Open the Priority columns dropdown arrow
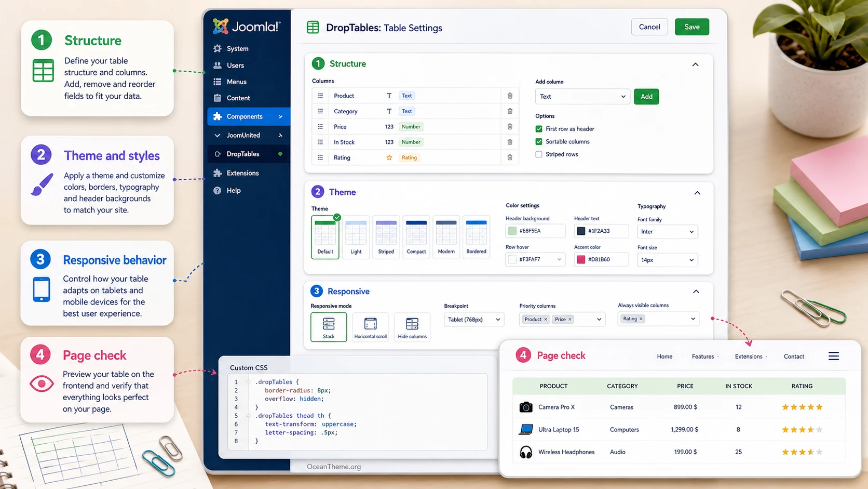Viewport: 868px width, 489px height. tap(599, 320)
